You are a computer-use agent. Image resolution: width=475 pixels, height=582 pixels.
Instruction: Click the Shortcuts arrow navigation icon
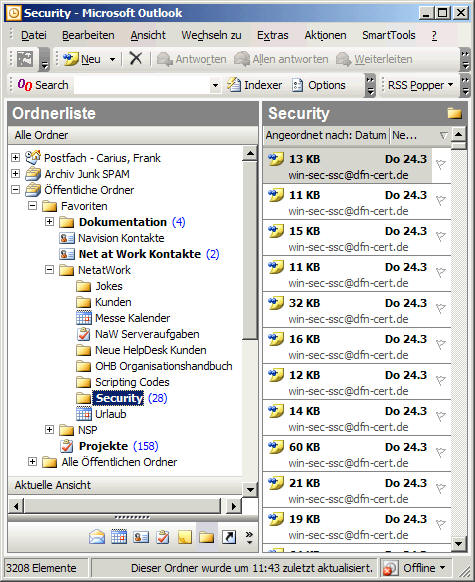[x=229, y=537]
